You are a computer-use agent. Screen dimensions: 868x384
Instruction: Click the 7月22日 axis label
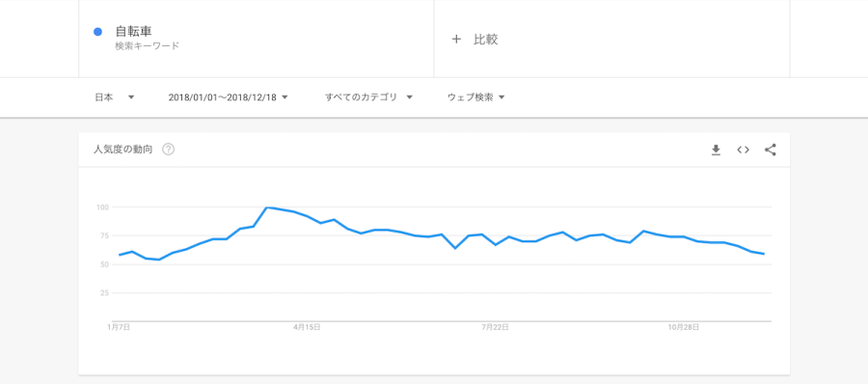coord(495,327)
